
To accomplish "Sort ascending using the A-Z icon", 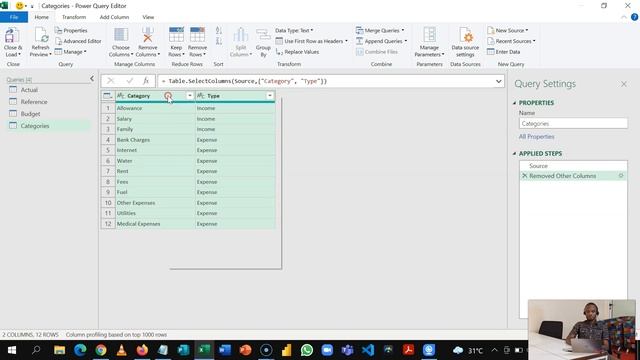I will (219, 31).
